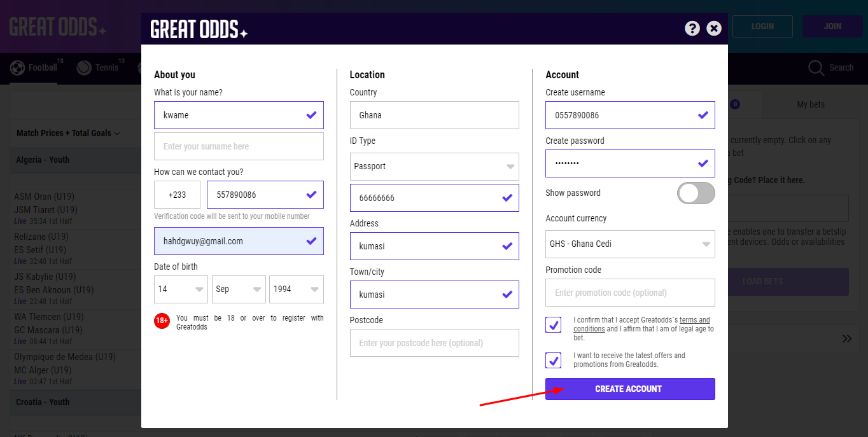The width and height of the screenshot is (868, 437).
Task: Click the Town/city field
Action: (434, 295)
